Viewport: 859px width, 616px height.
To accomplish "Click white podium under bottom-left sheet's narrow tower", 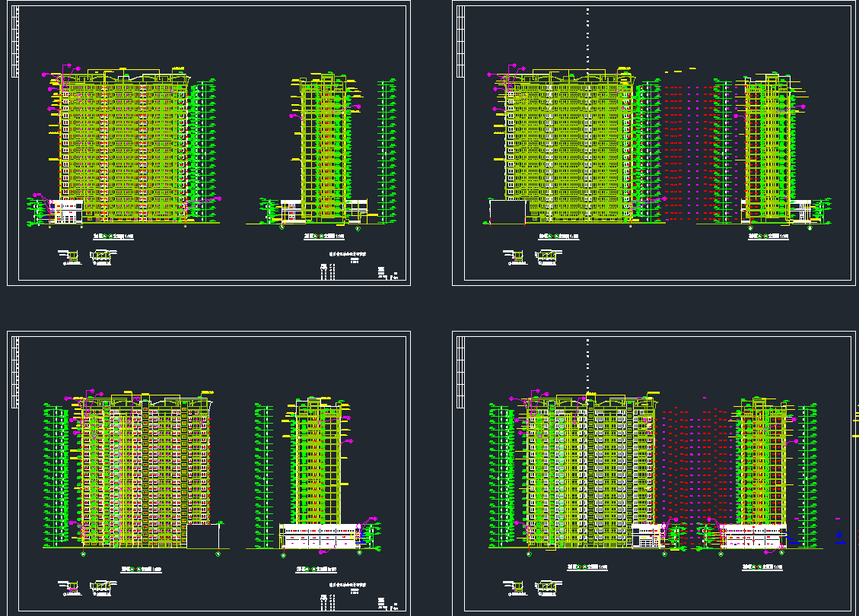I will [320, 536].
